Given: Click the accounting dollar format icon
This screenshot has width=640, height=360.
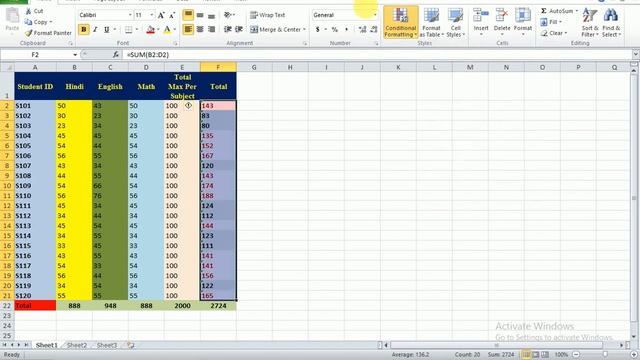Looking at the screenshot, I should [318, 29].
